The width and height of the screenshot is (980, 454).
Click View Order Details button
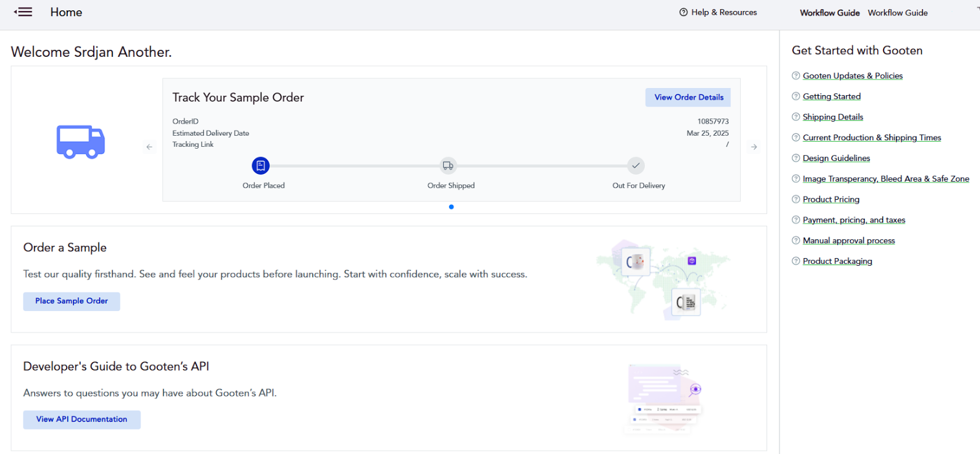point(688,98)
